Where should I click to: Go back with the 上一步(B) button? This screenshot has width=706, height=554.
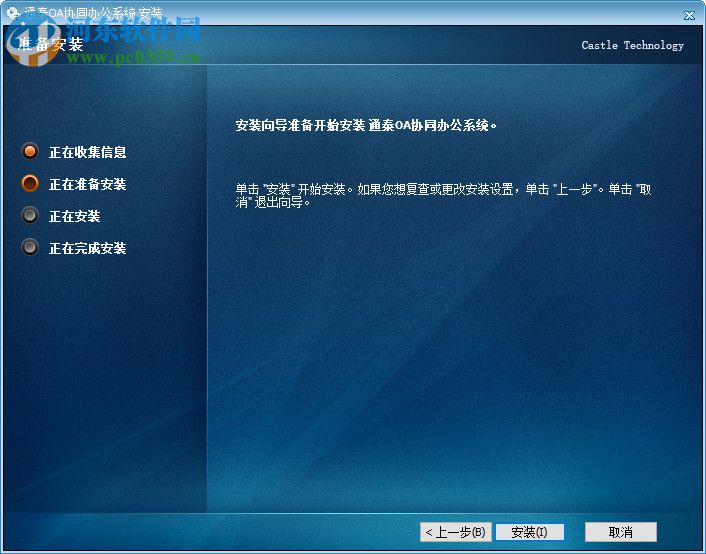[455, 532]
